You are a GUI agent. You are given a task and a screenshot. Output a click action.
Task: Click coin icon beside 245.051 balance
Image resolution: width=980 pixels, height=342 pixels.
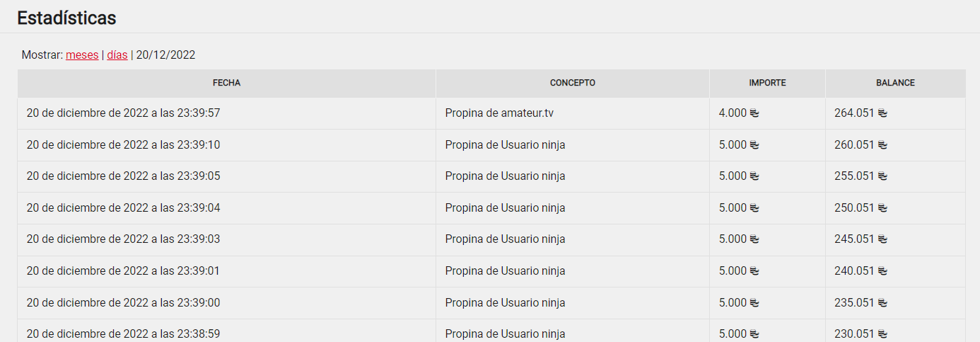882,239
